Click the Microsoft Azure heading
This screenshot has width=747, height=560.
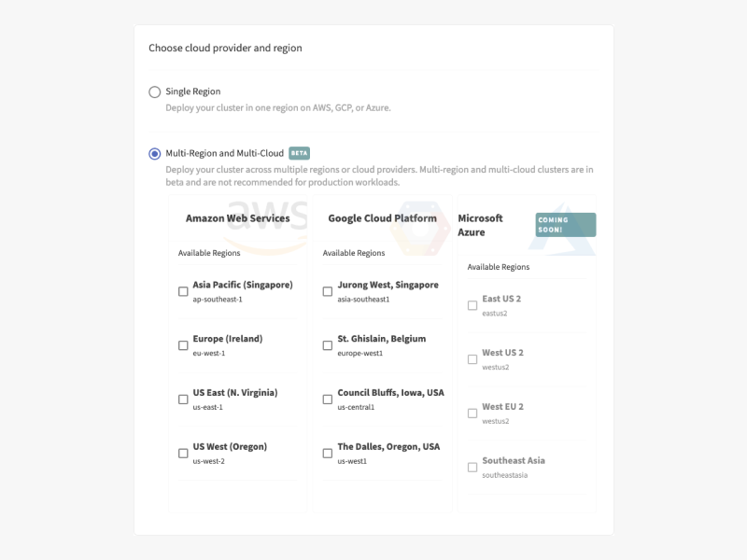(x=480, y=225)
